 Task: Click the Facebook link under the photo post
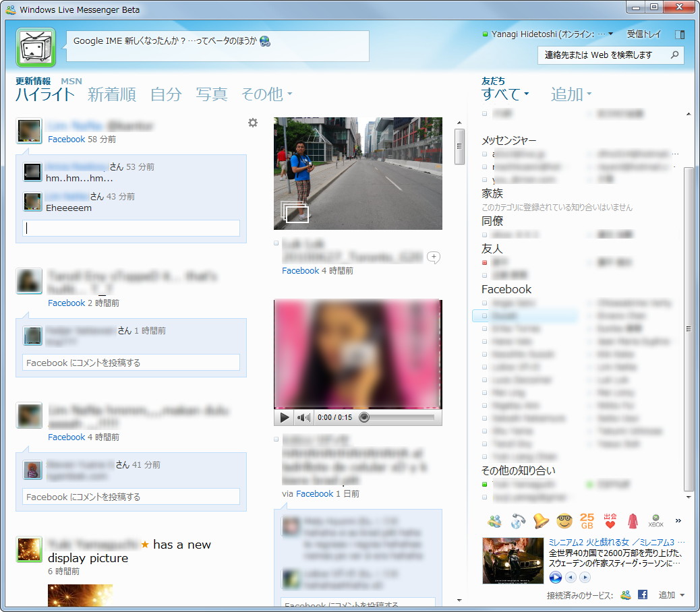(300, 270)
